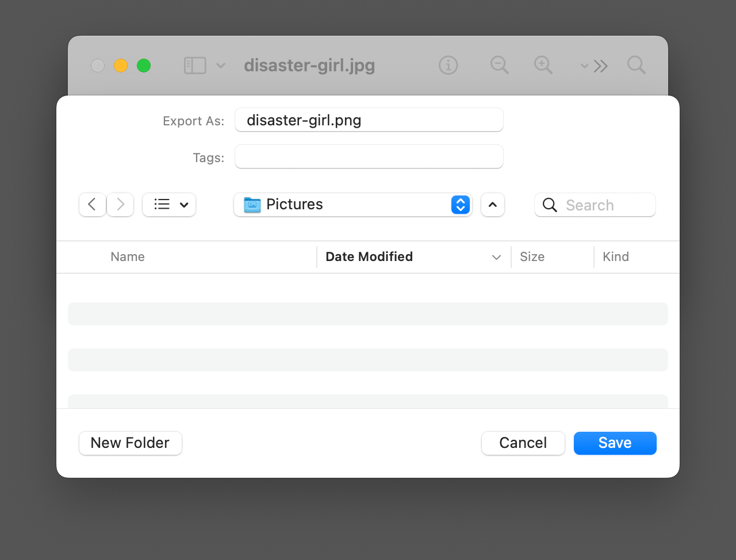Create a New Folder
Screen dimensions: 736x560
pyautogui.click(x=130, y=443)
